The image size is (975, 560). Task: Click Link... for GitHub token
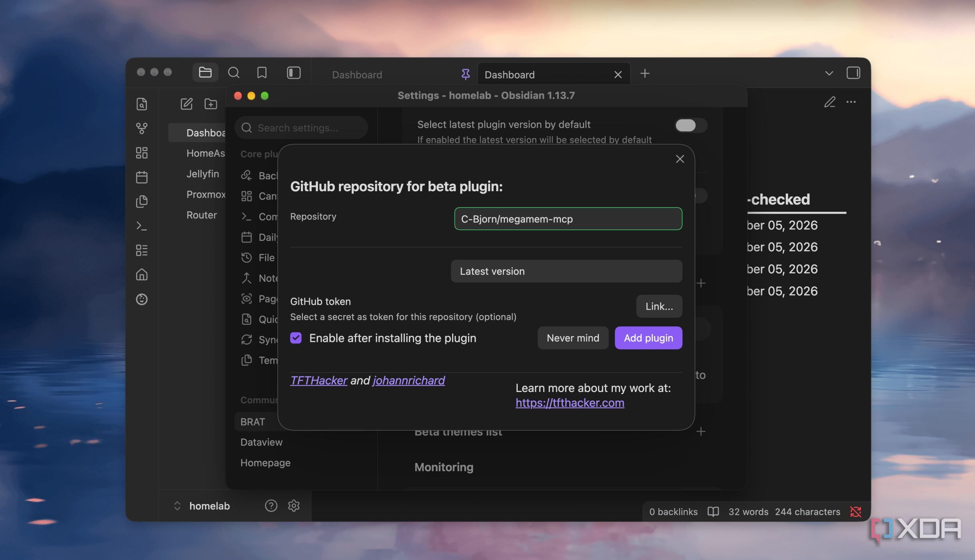pyautogui.click(x=659, y=306)
